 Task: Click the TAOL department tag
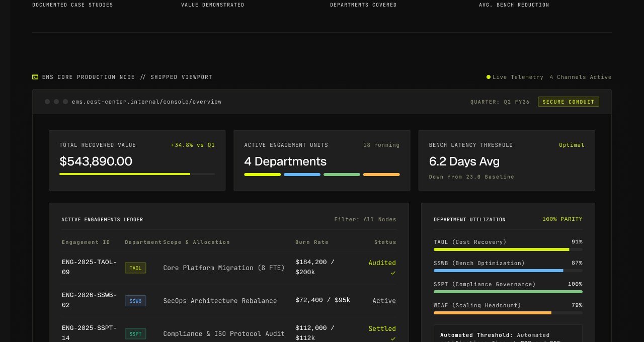tap(135, 268)
